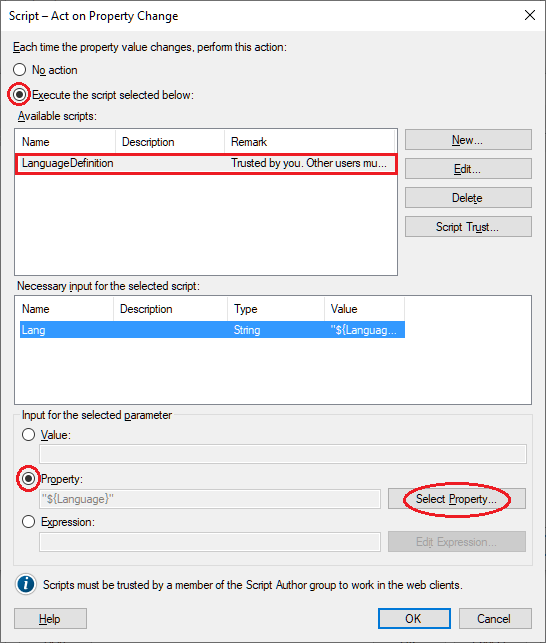The image size is (546, 643).
Task: Select the LanguageDefinition script row
Action: 206,163
